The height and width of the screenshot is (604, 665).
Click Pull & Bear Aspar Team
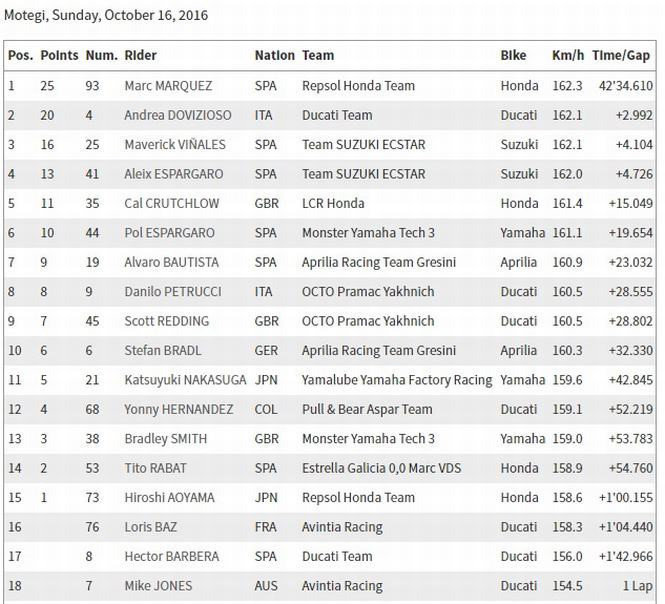[367, 410]
